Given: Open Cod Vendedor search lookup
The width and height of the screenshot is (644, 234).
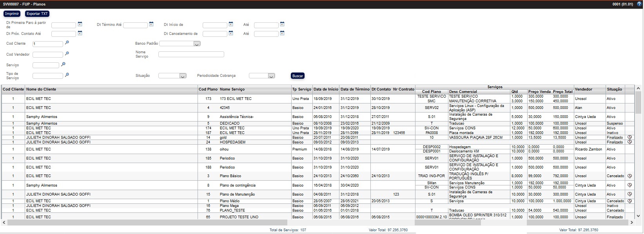Looking at the screenshot, I should click(67, 54).
